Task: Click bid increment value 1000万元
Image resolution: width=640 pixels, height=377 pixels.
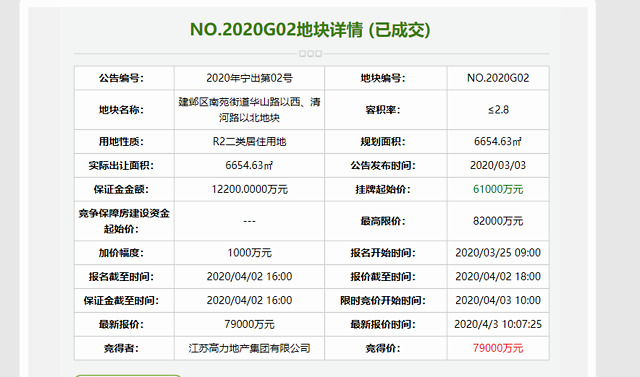Action: point(249,253)
